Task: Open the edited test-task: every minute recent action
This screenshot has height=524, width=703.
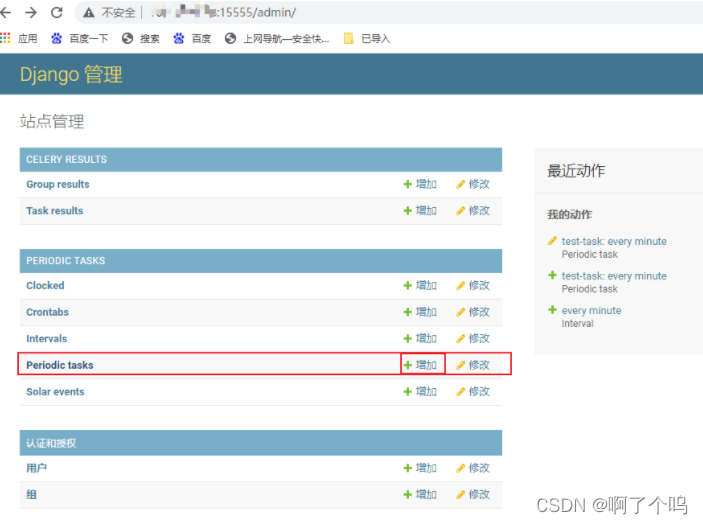Action: tap(614, 241)
